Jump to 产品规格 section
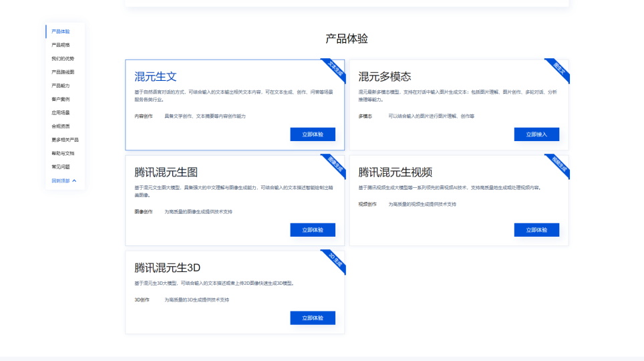644x361 pixels. click(60, 45)
